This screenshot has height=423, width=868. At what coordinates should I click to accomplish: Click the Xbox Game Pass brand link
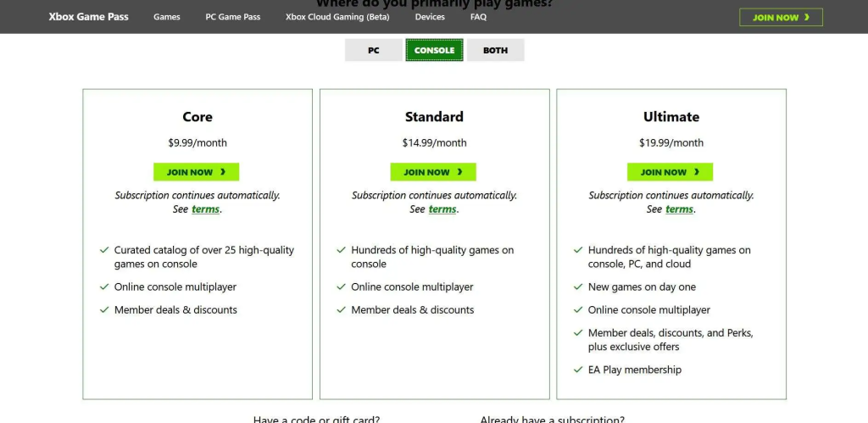click(89, 17)
